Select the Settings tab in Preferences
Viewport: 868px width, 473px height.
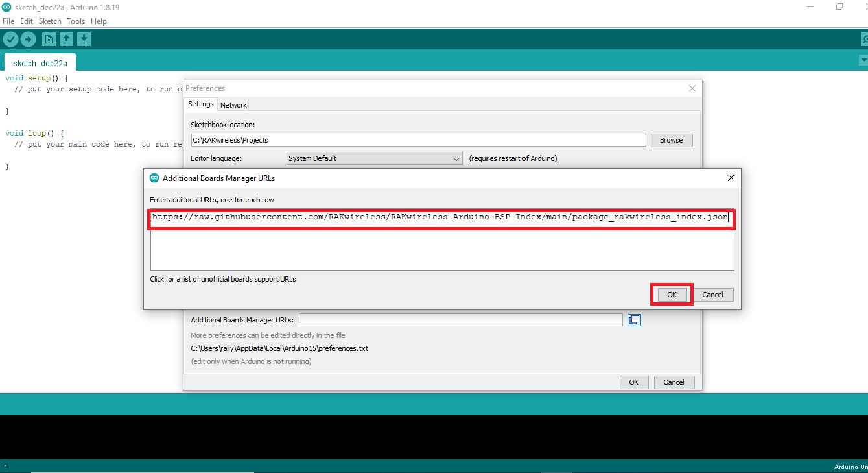click(x=200, y=104)
